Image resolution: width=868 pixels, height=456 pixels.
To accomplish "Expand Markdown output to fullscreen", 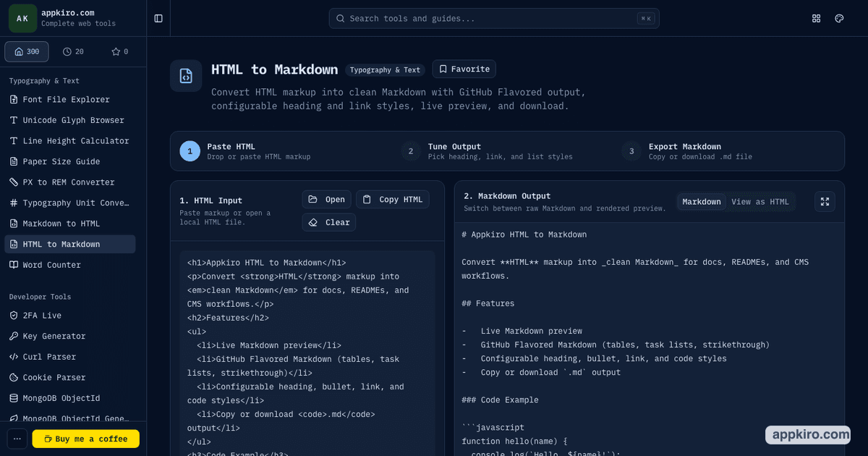I will [825, 202].
